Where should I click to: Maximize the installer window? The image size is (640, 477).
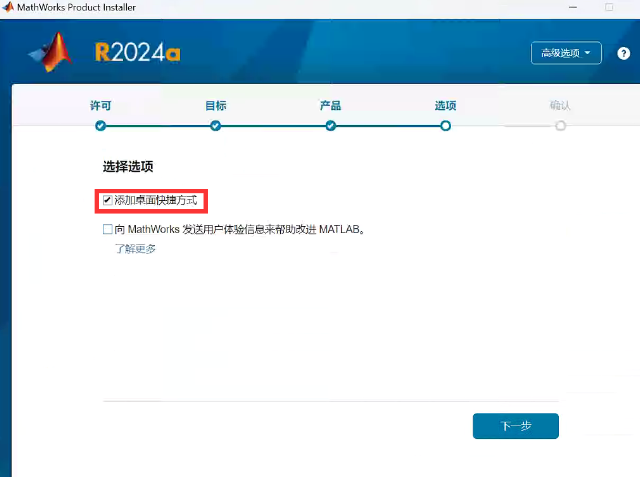tap(608, 7)
